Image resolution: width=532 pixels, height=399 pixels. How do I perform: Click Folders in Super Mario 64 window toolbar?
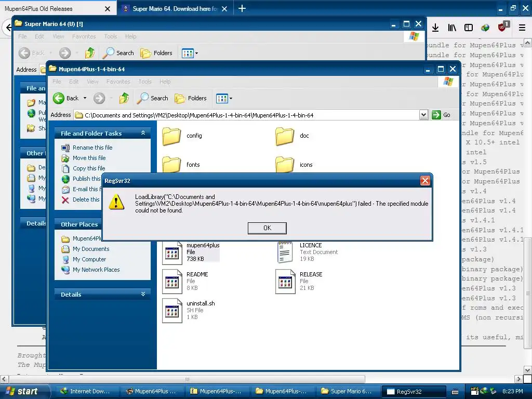click(156, 53)
